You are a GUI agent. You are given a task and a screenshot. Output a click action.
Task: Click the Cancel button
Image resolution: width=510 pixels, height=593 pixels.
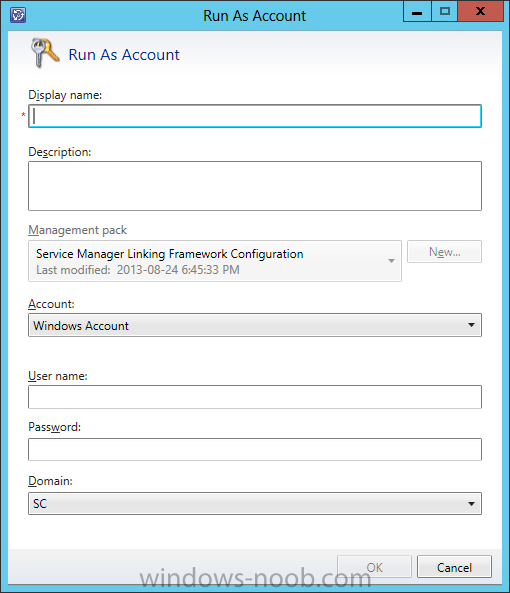(x=454, y=567)
